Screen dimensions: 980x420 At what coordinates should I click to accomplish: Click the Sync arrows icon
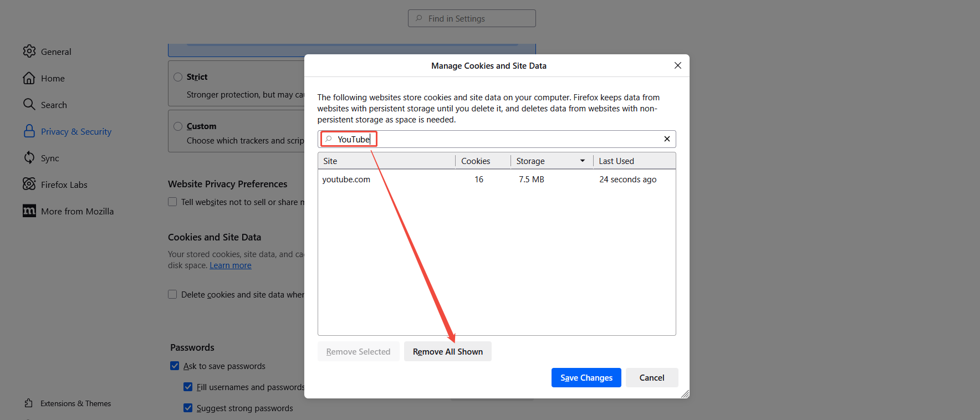pyautogui.click(x=29, y=157)
